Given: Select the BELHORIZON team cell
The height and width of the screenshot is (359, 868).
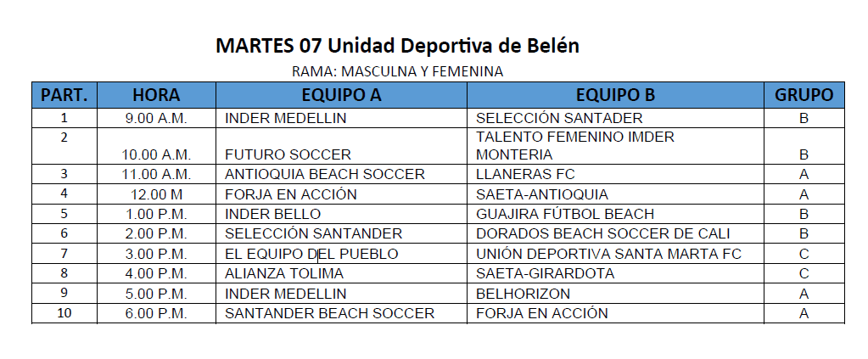Looking at the screenshot, I should [x=524, y=294].
